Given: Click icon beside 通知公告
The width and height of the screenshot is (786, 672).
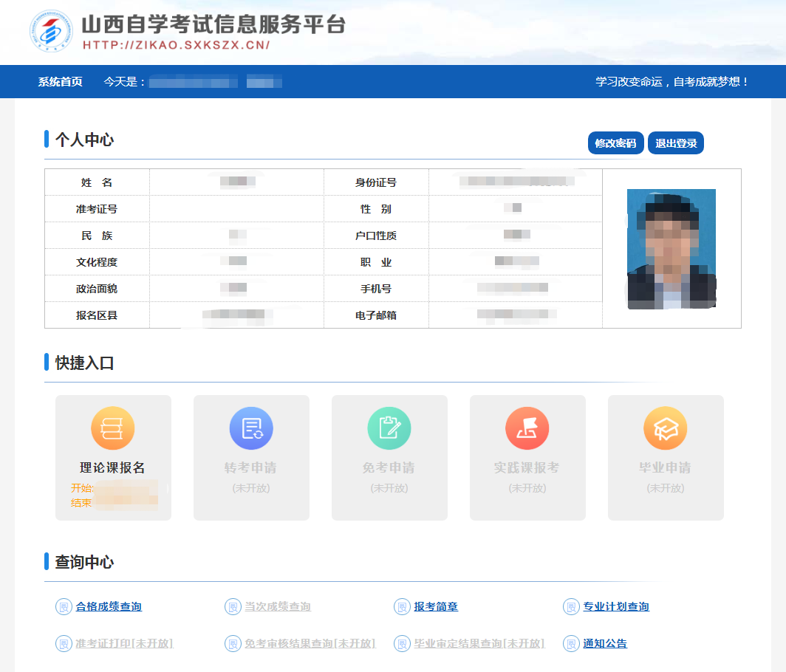Looking at the screenshot, I should point(571,644).
